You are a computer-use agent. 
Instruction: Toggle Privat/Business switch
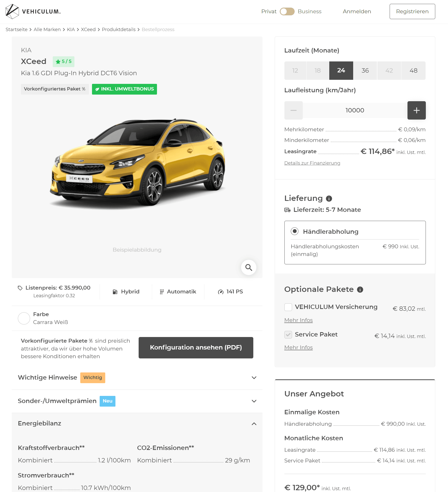click(287, 11)
